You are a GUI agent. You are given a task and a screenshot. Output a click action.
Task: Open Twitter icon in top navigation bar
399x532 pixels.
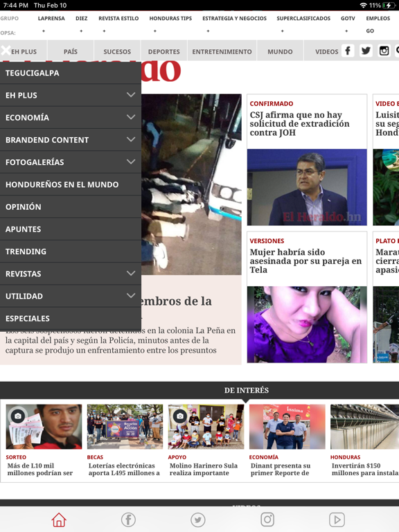pos(366,51)
